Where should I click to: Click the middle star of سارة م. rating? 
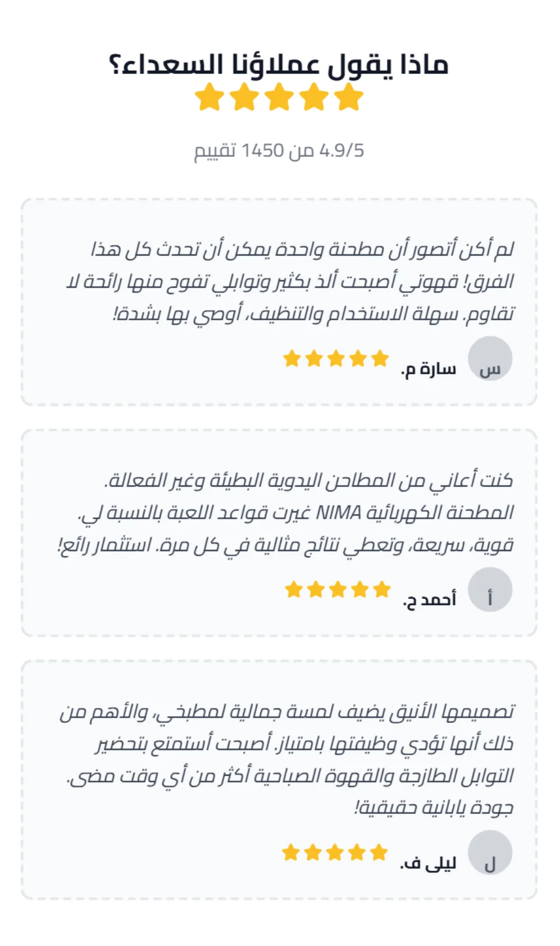336,358
